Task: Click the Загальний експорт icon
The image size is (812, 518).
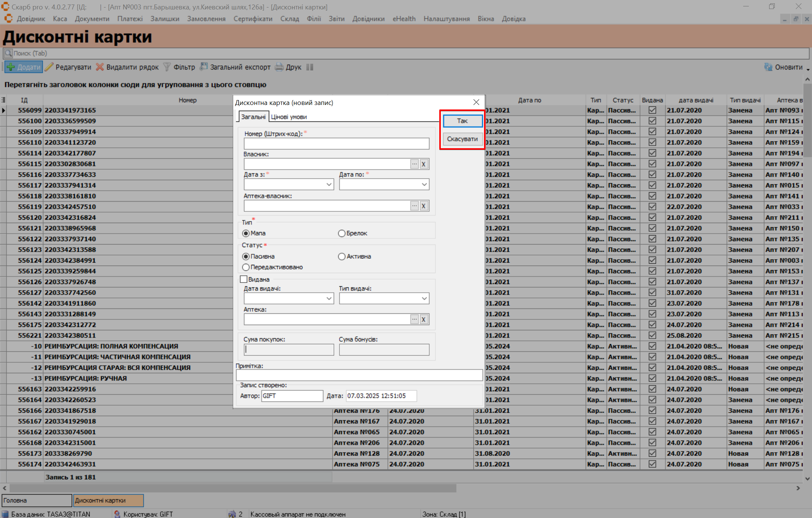Action: coord(203,67)
